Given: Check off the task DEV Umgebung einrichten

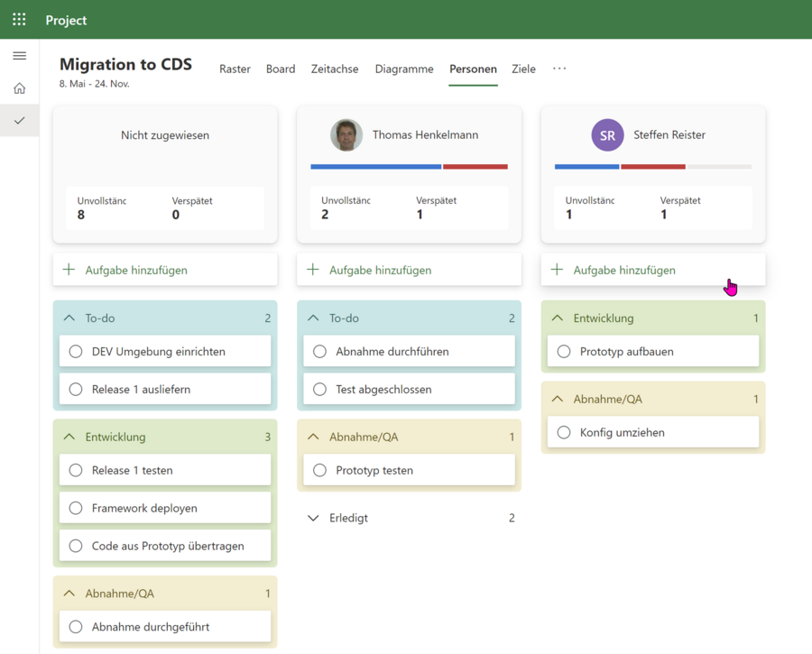Looking at the screenshot, I should [76, 352].
